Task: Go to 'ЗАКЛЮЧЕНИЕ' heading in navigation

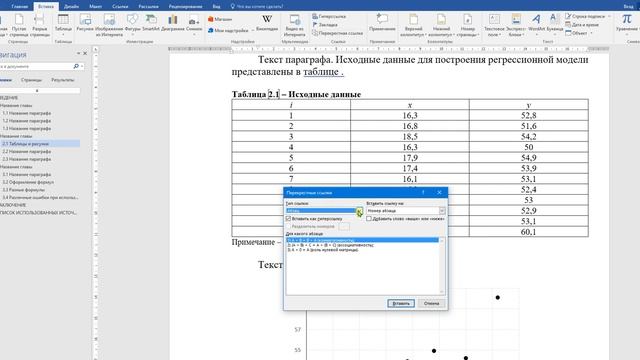Action: coord(13,205)
